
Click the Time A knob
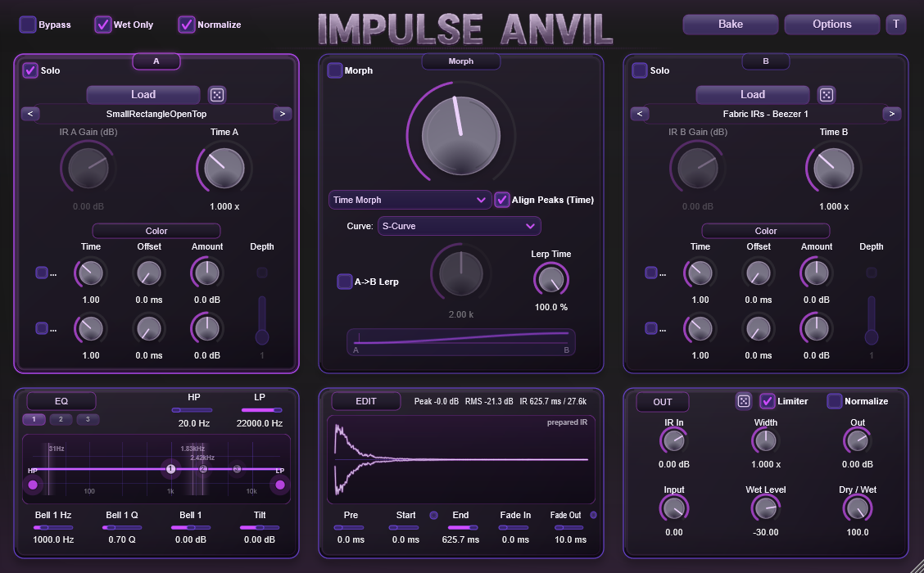click(x=224, y=168)
